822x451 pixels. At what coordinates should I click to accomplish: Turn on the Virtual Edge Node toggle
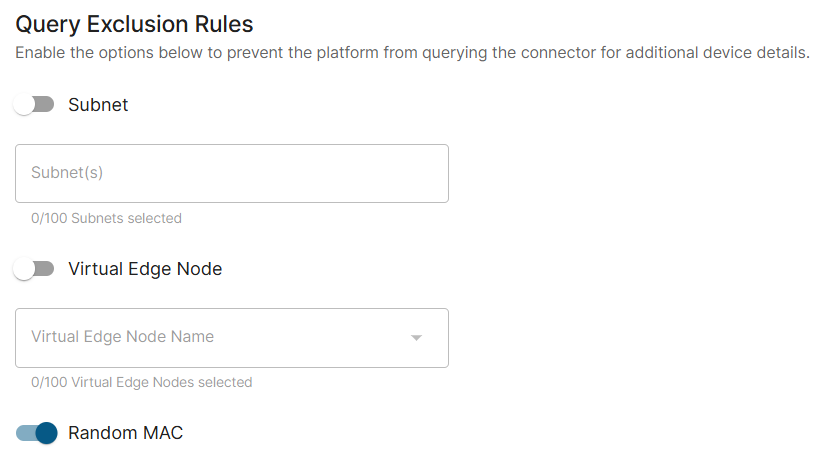click(34, 269)
